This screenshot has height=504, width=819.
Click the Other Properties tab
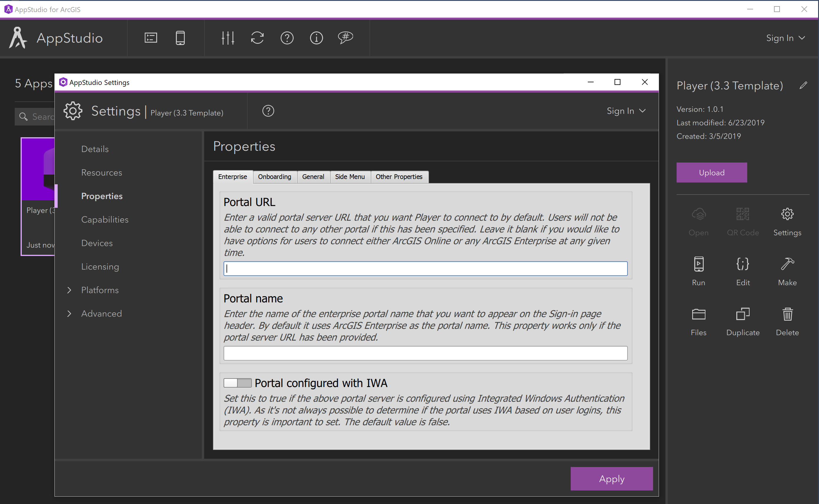click(398, 177)
